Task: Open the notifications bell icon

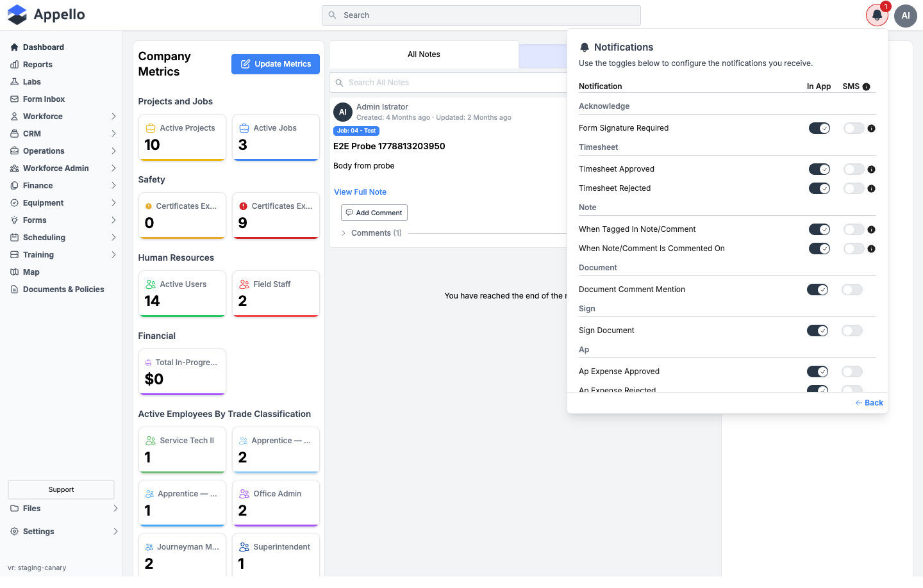Action: pyautogui.click(x=877, y=15)
